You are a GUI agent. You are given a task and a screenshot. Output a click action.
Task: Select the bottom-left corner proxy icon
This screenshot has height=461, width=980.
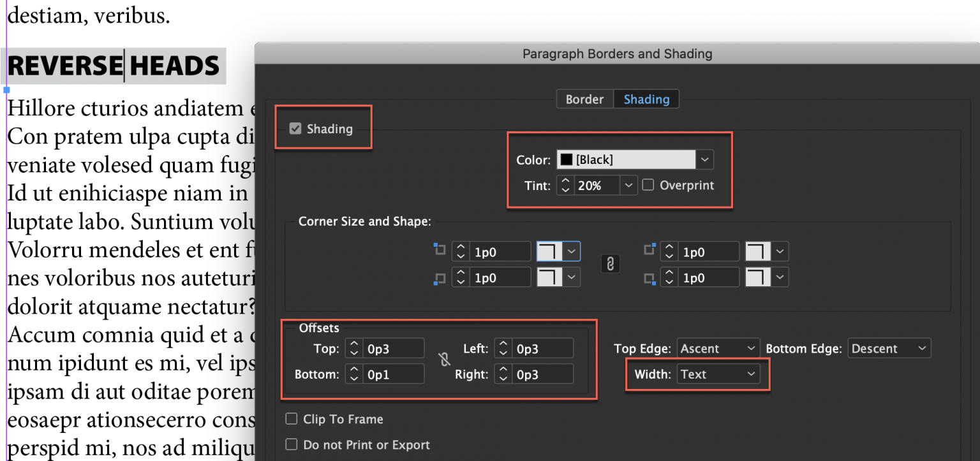point(440,277)
